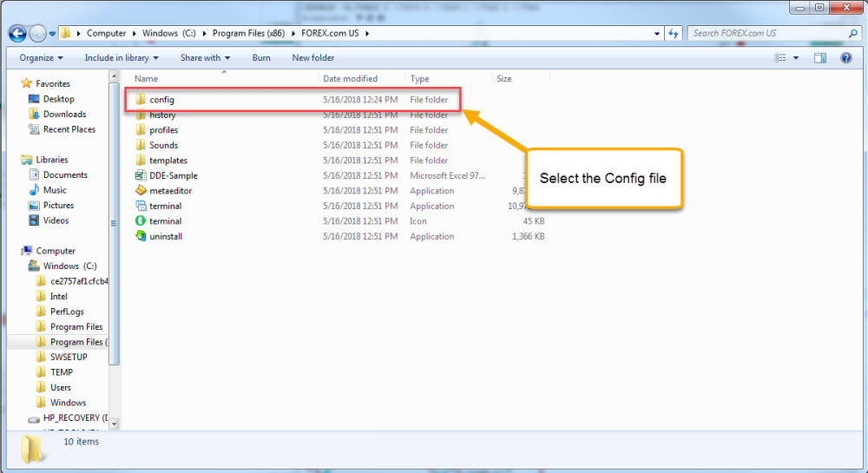Select the DDE-Sample Excel file icon
Image resolution: width=868 pixels, height=473 pixels.
(141, 175)
